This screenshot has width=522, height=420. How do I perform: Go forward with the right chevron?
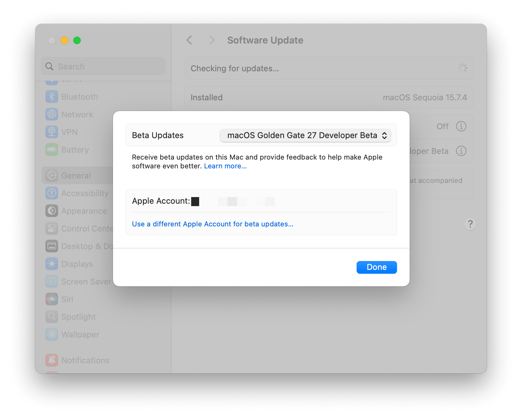point(212,40)
